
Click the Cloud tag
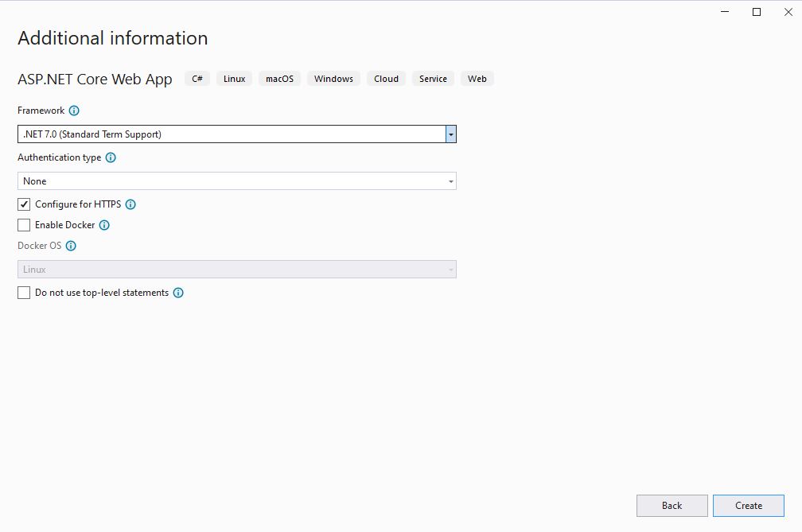coord(386,79)
